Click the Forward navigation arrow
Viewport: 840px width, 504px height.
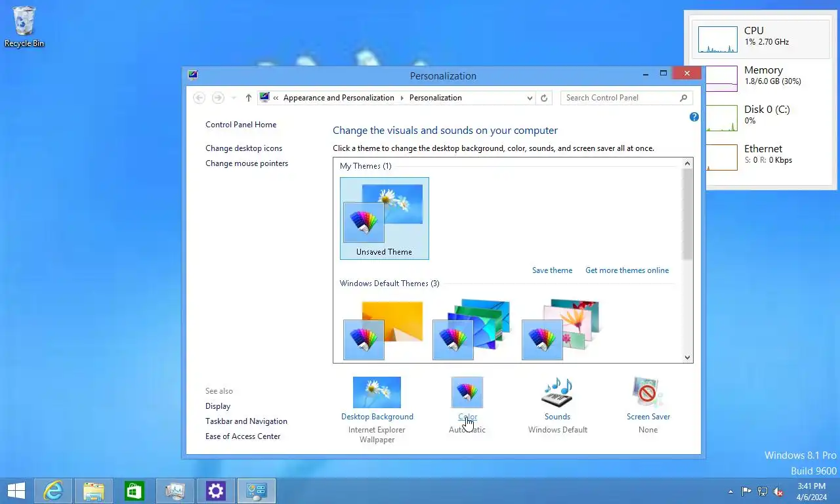tap(218, 98)
